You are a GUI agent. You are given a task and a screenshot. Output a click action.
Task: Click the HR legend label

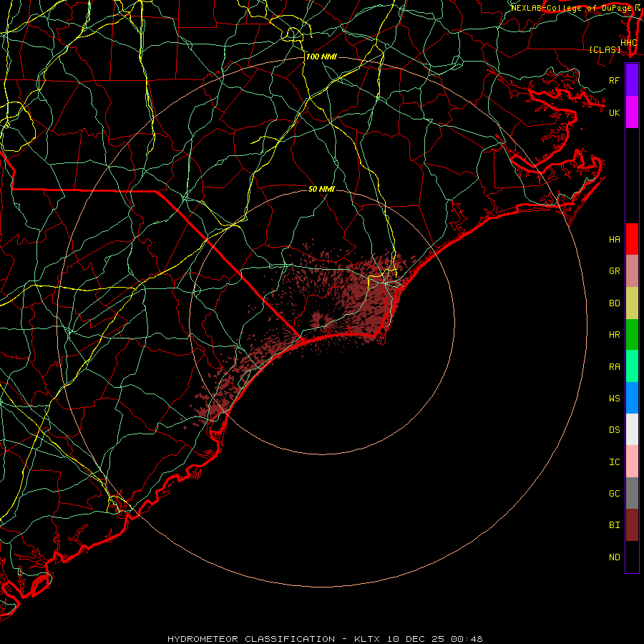pos(615,335)
